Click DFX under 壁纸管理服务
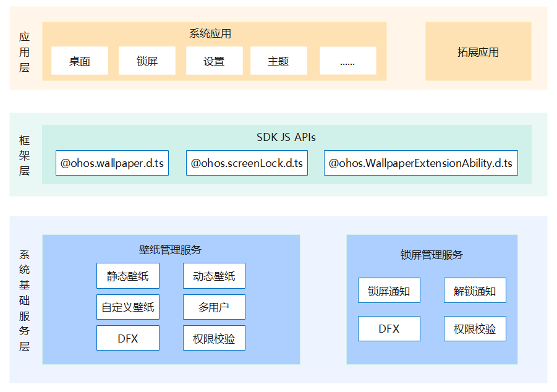Screen dimensions: 557x392 (128, 338)
